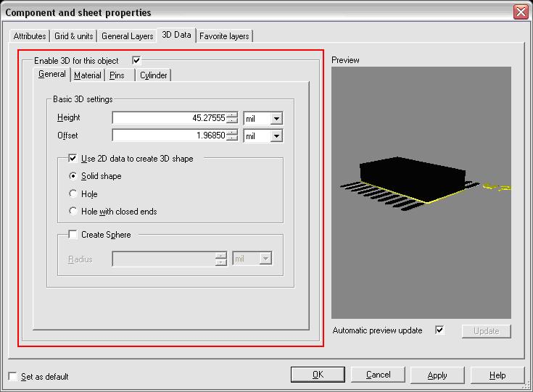Click the 3D Data tab

click(176, 35)
